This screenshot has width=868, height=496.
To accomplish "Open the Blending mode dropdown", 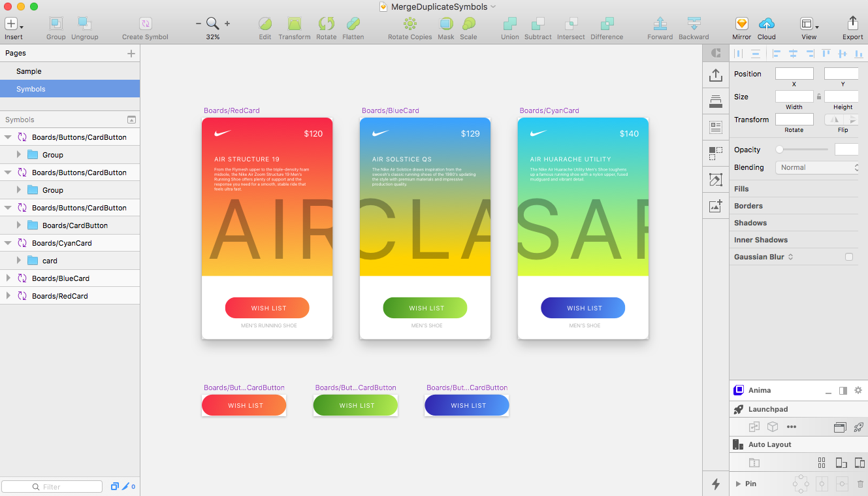I will [x=818, y=167].
